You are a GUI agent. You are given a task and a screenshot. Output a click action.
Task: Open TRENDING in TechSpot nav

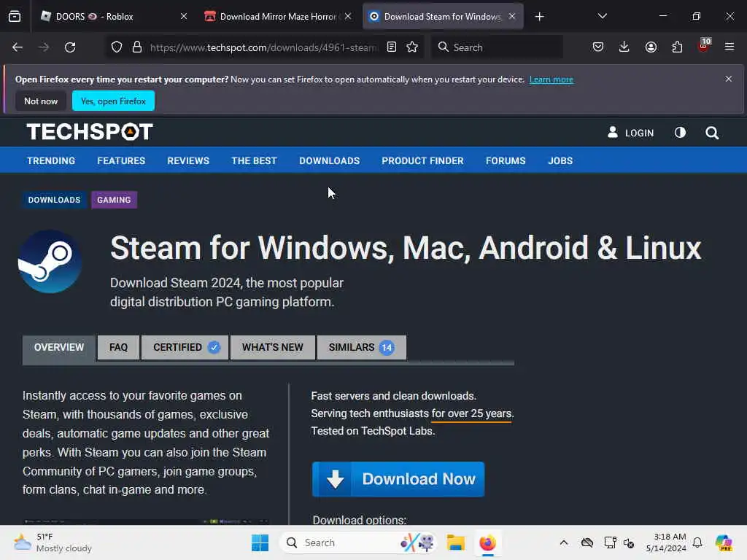51,161
